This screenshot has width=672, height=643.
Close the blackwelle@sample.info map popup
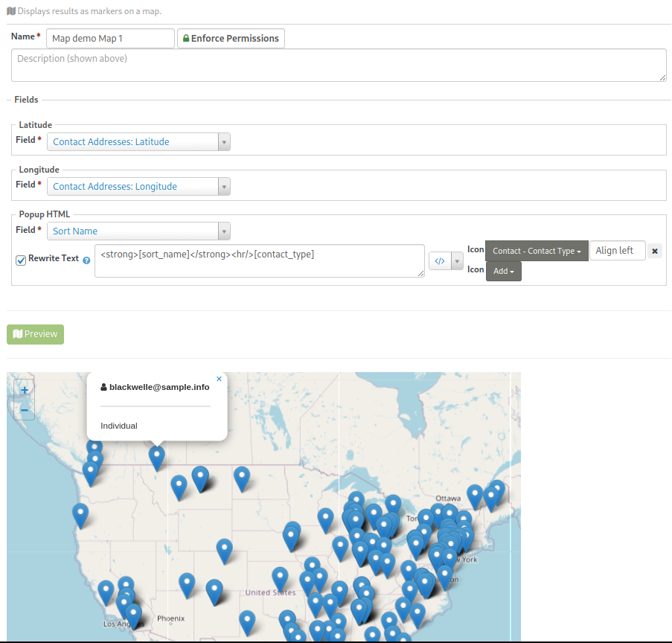pos(219,379)
